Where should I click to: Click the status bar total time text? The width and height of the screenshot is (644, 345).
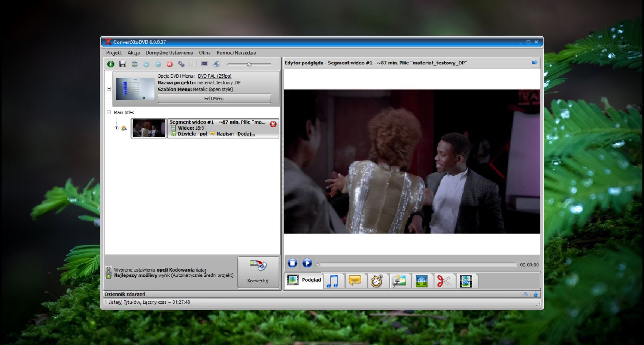(x=147, y=302)
